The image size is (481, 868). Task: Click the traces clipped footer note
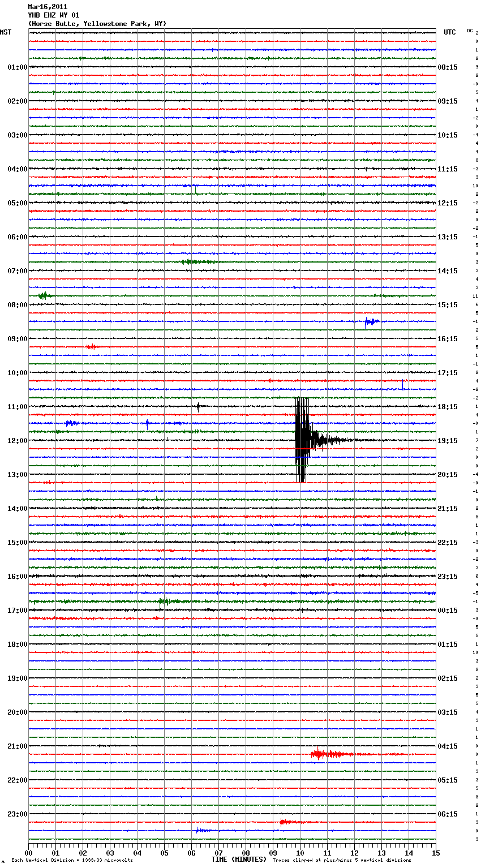pos(342,861)
